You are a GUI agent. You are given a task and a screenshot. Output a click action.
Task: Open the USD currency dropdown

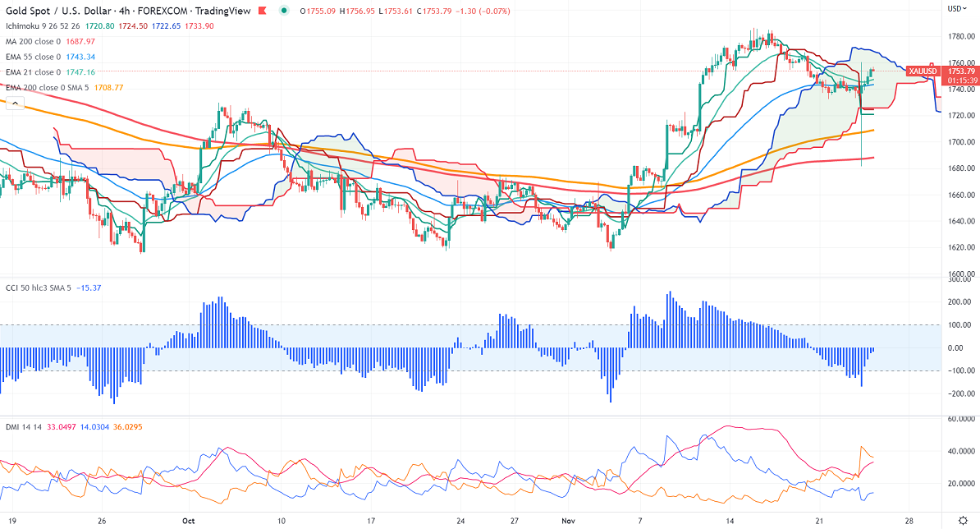(957, 8)
